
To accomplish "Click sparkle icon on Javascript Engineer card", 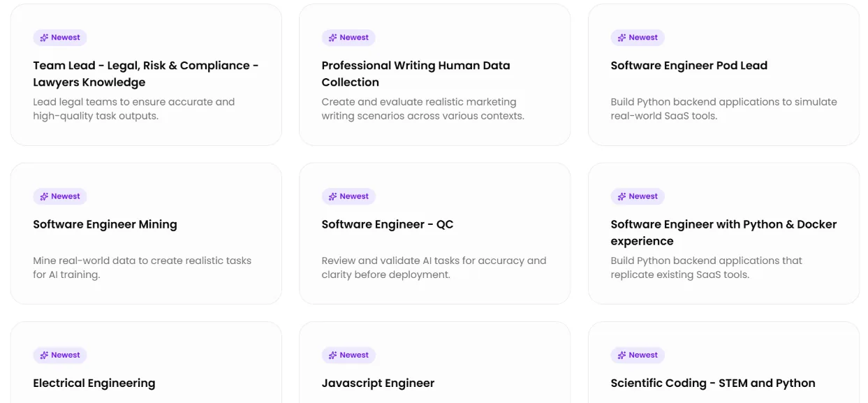I will 333,355.
